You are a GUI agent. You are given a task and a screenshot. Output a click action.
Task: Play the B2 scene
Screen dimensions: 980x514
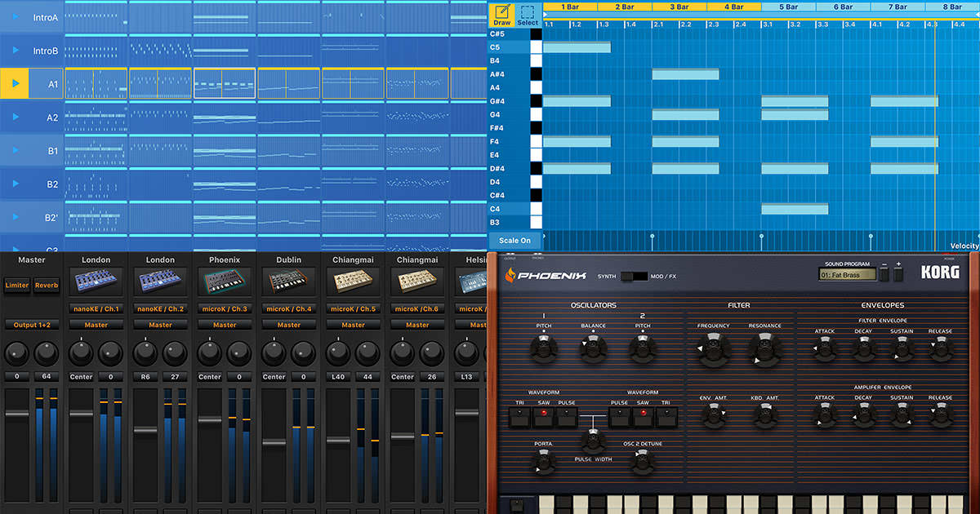tap(15, 184)
